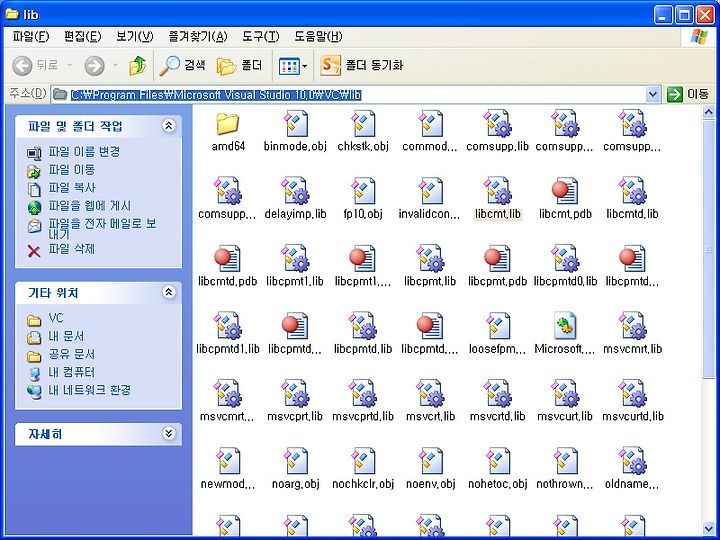
Task: Expand the 자세히 details panel
Action: coord(169,433)
